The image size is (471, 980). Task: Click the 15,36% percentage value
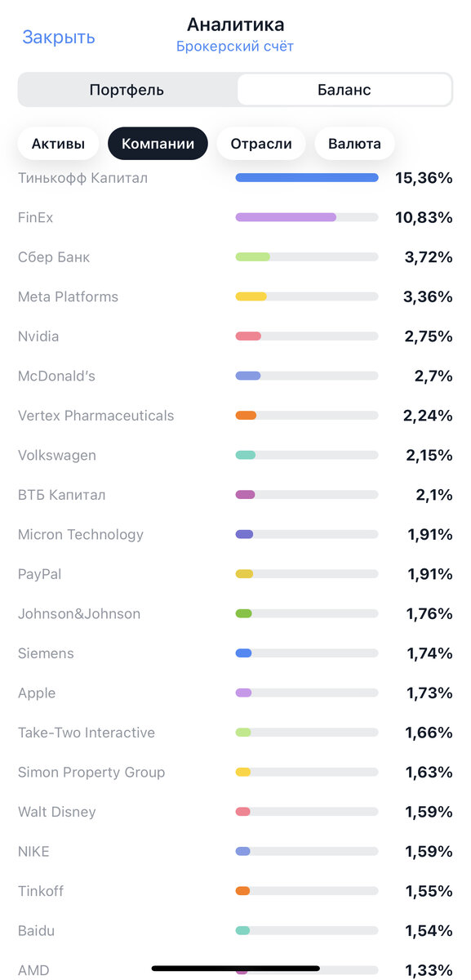point(424,177)
